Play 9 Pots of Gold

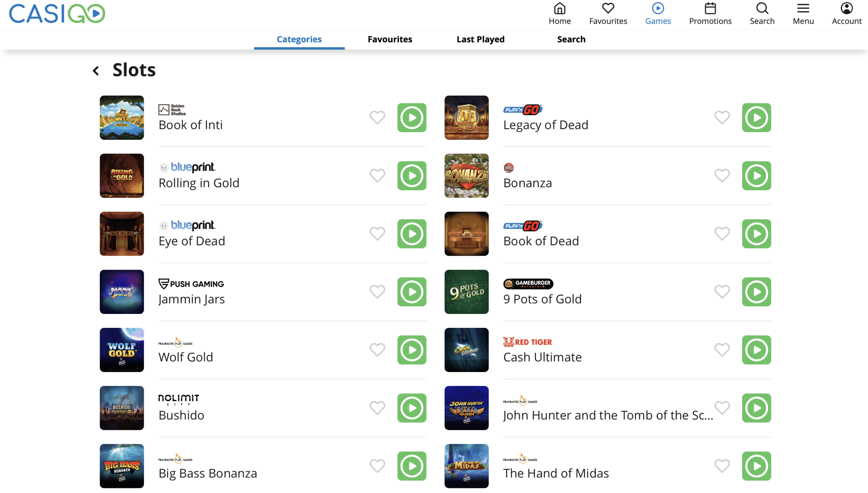point(756,292)
